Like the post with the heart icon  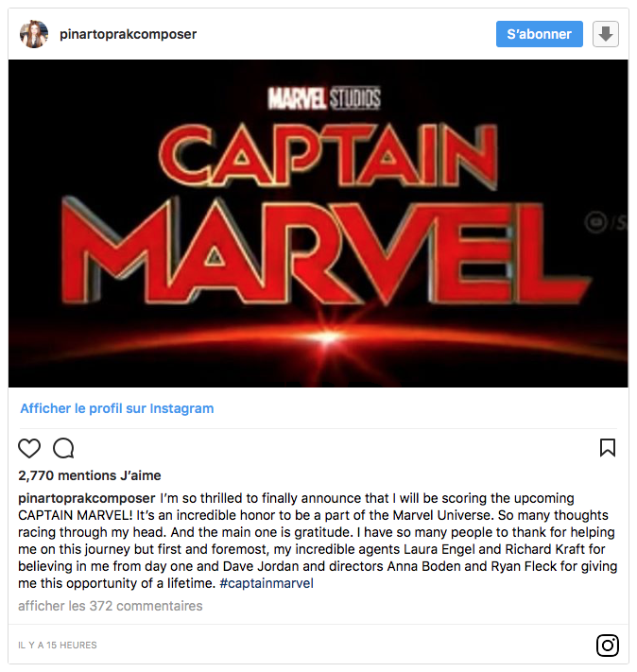(29, 448)
